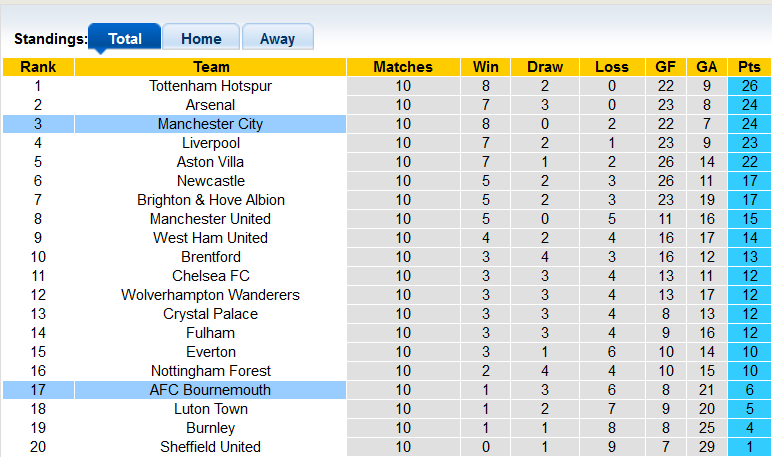
Task: Open the Tottenham Hotspur team link
Action: click(x=211, y=86)
